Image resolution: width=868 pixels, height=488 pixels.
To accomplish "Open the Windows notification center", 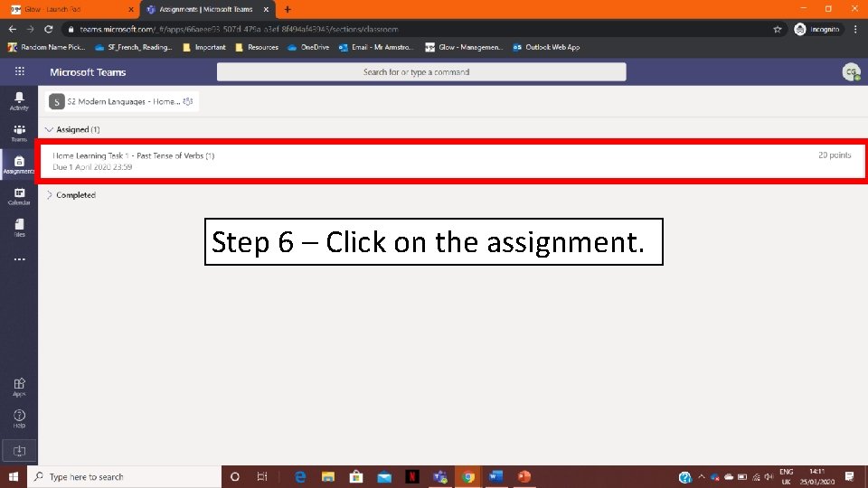I will pyautogui.click(x=849, y=476).
